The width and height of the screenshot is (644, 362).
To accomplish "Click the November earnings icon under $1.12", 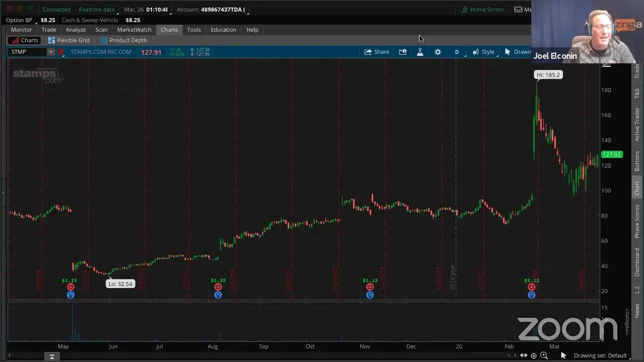I will tap(370, 287).
